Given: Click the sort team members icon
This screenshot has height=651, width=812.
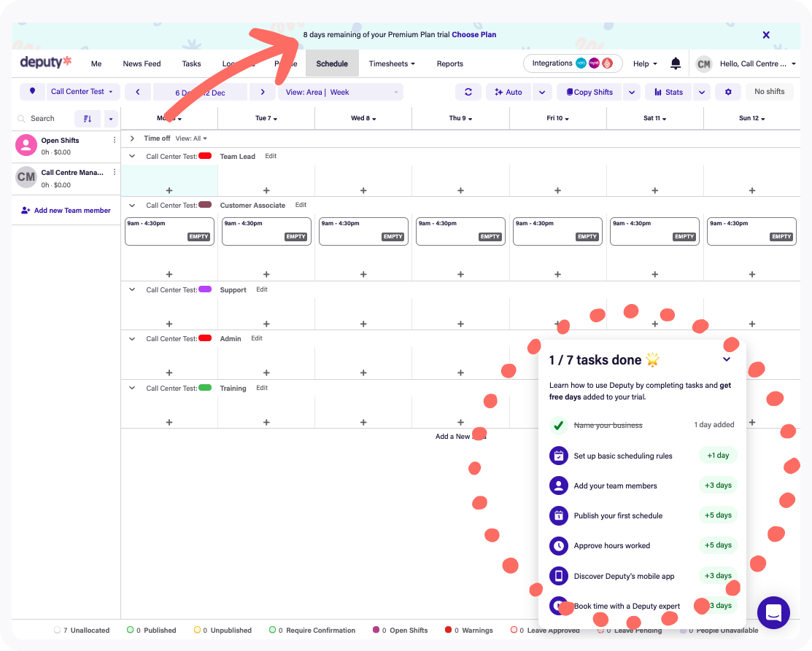Looking at the screenshot, I should (88, 119).
